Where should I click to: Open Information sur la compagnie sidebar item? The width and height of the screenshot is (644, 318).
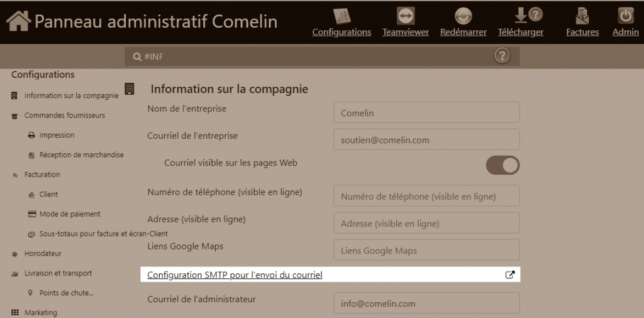click(x=72, y=96)
